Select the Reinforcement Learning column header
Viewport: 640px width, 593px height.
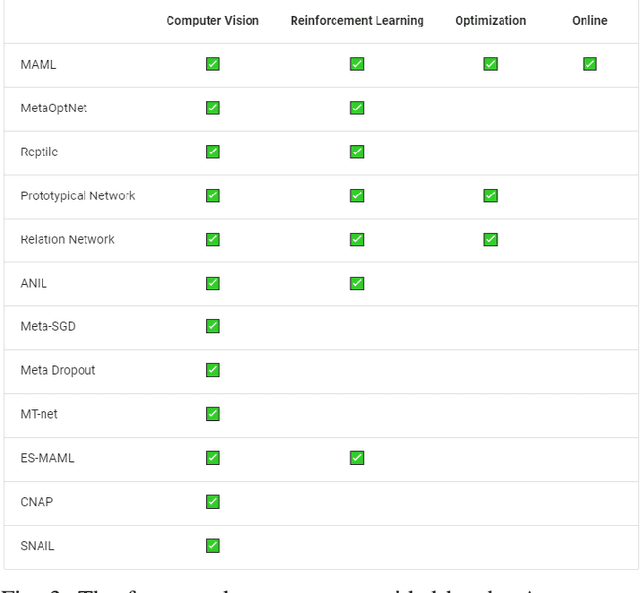[x=357, y=21]
